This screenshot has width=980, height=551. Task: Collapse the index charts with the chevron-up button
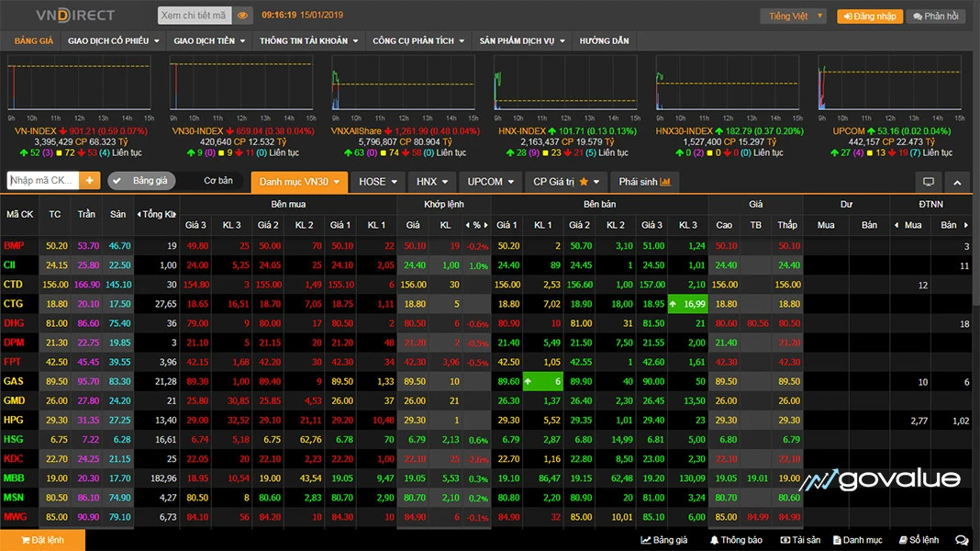pyautogui.click(x=957, y=182)
